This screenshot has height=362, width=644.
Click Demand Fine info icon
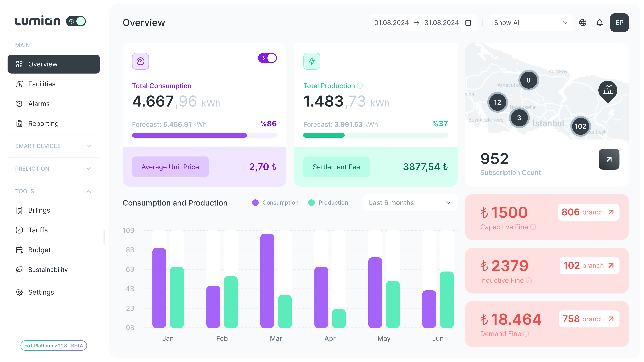(526, 334)
